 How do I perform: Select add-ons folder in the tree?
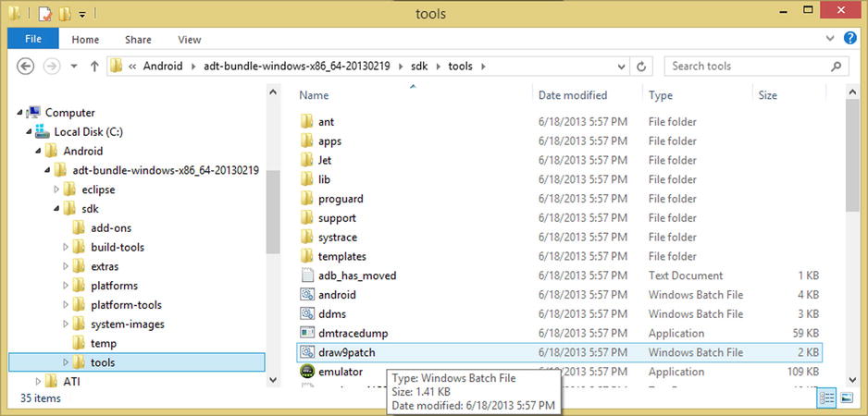[111, 228]
